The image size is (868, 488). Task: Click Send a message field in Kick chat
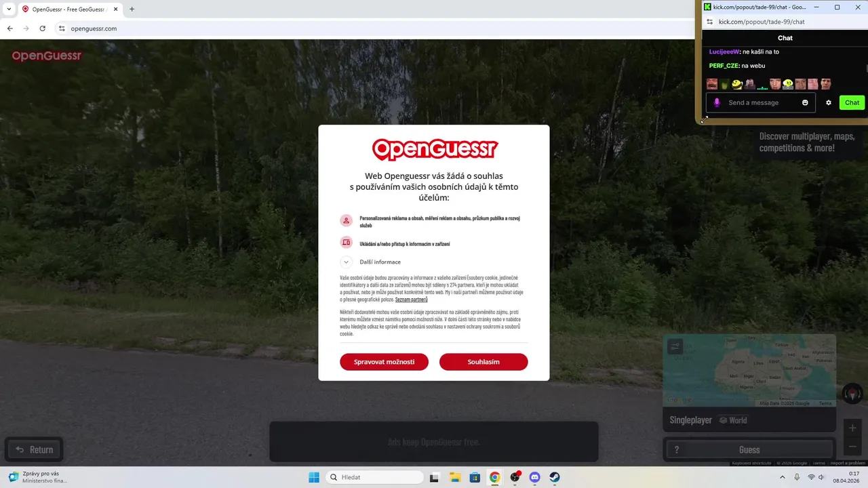pyautogui.click(x=761, y=102)
